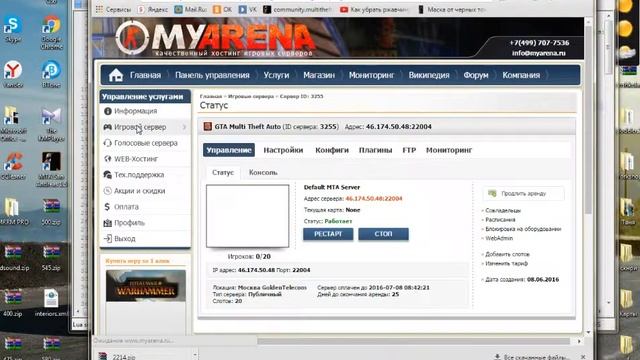Screen dimensions: 640x360
Task: Switch to the Конфиги server tab
Action: click(332, 150)
